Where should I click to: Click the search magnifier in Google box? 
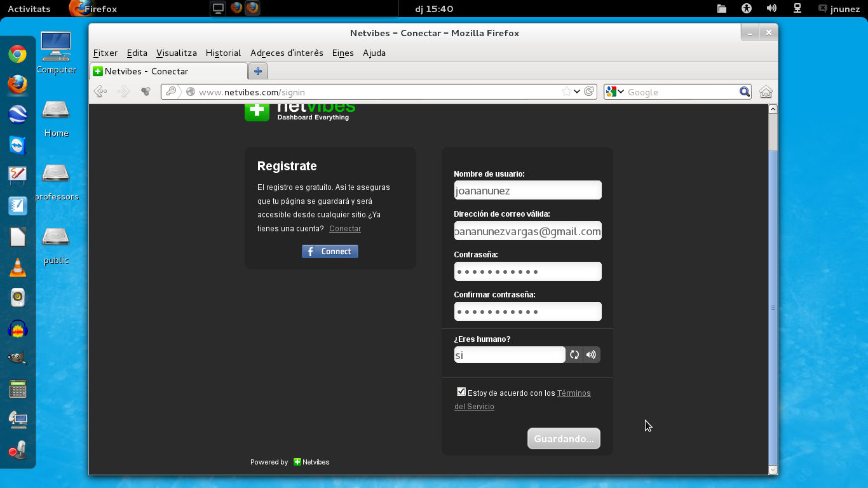pyautogui.click(x=745, y=91)
